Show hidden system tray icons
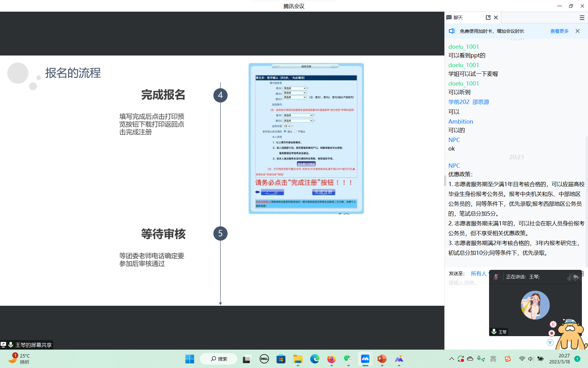 (451, 359)
